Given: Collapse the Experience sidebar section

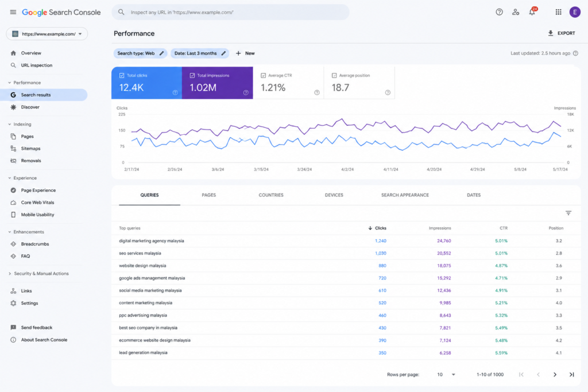Looking at the screenshot, I should coord(10,178).
